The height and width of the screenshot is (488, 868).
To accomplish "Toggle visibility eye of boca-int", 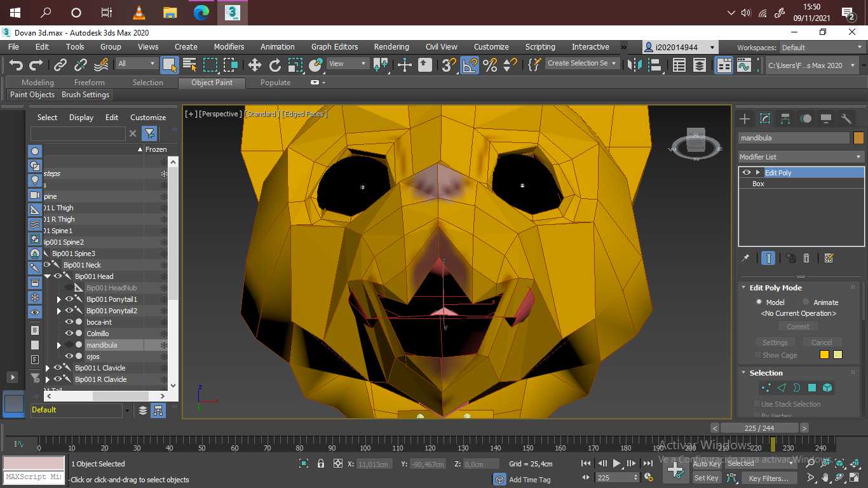I will [x=69, y=322].
